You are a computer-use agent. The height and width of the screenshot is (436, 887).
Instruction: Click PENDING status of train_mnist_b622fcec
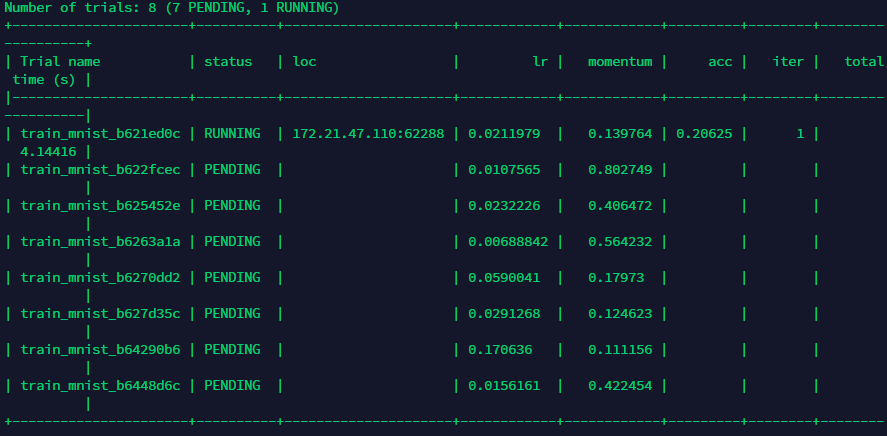[x=232, y=170]
